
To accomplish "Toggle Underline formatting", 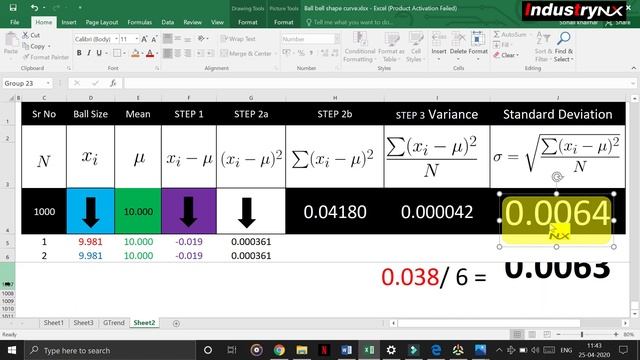I will point(99,53).
